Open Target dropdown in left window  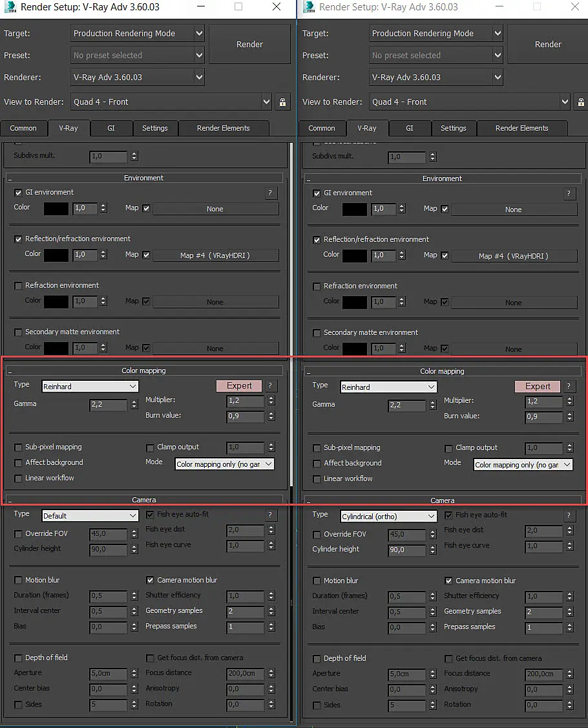coord(138,33)
